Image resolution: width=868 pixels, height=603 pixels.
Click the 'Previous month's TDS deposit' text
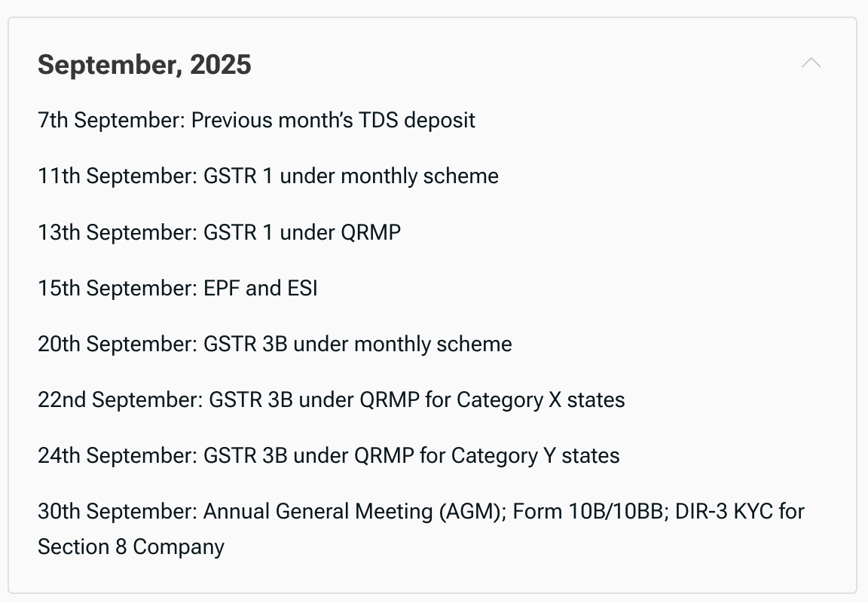(x=333, y=120)
